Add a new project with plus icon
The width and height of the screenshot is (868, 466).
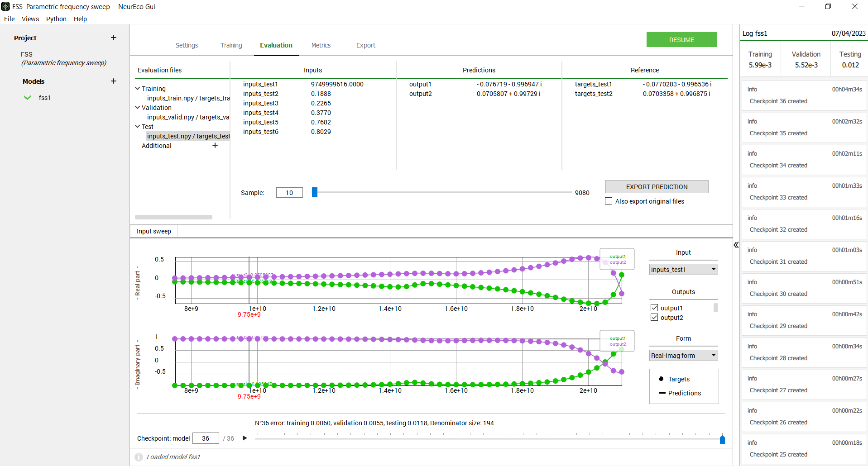pyautogui.click(x=114, y=38)
